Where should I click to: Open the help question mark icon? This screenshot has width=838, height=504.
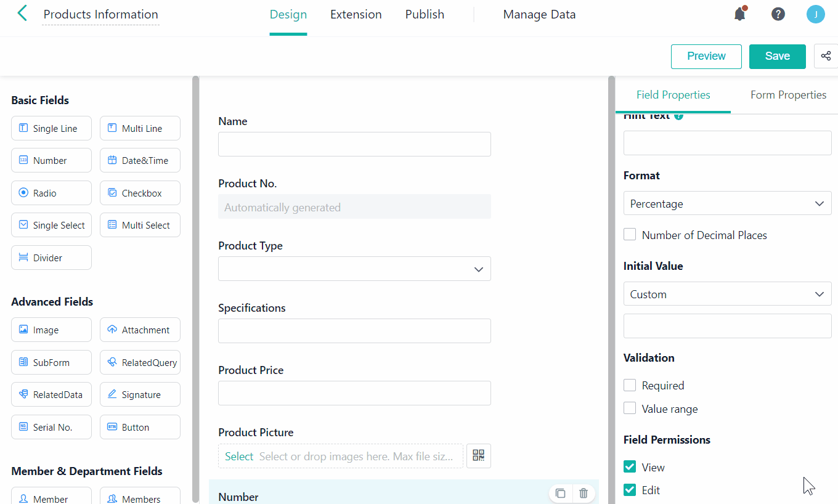[x=778, y=14]
